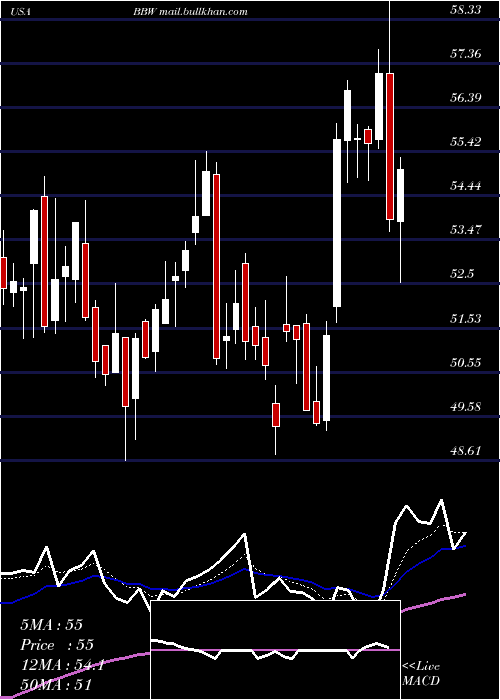Click the 55.42 price level label
The height and width of the screenshot is (700, 500).
[466, 142]
